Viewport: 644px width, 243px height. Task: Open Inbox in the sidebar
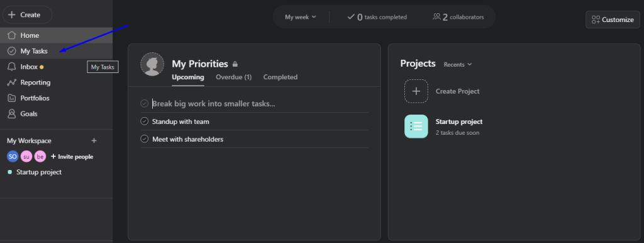[x=56, y=67]
